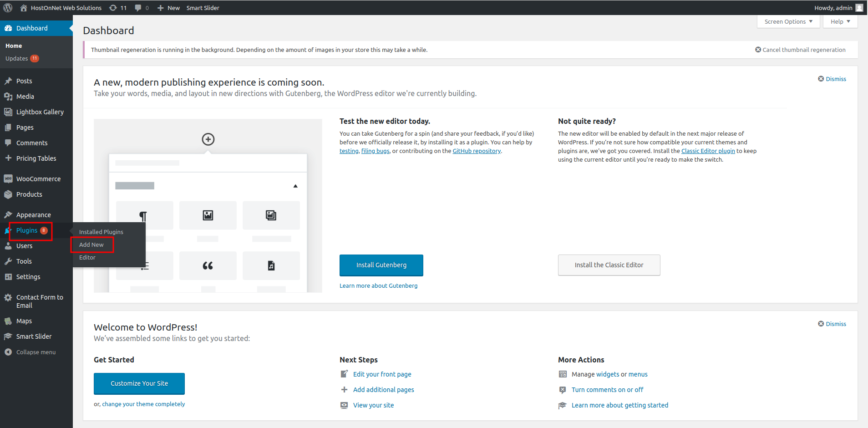This screenshot has width=868, height=428.
Task: Click Install the Classic Editor button
Action: (609, 265)
